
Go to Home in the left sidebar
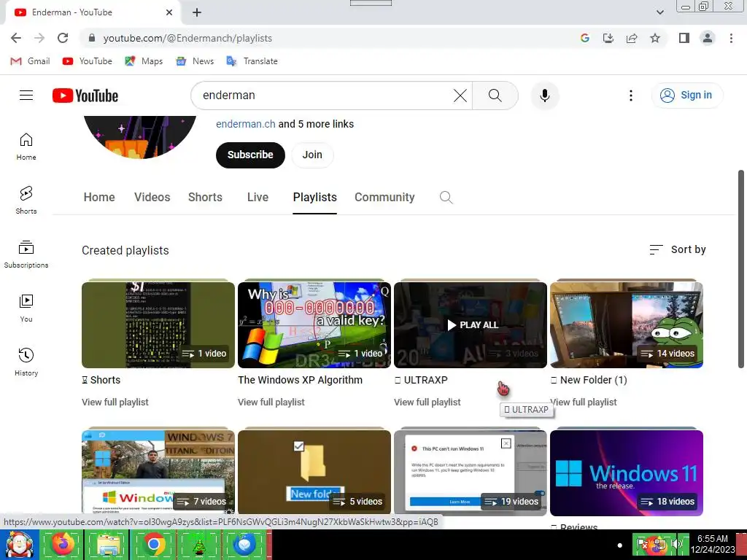tap(26, 147)
